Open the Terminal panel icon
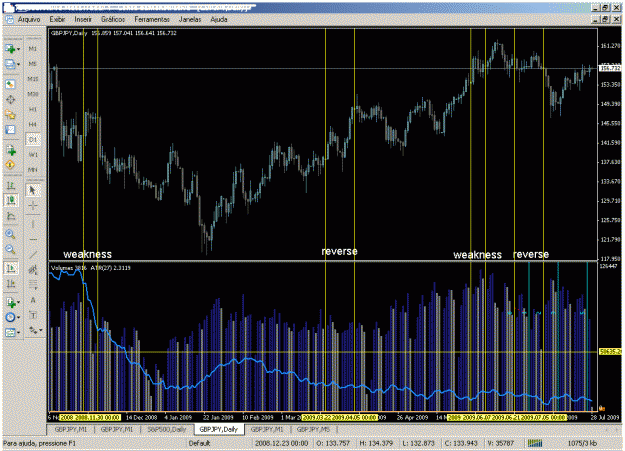Image resolution: width=625 pixels, height=451 pixels. [10, 130]
